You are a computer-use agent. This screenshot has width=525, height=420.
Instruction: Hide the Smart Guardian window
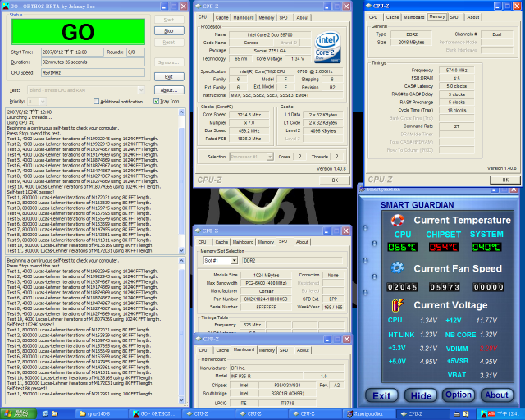click(x=421, y=396)
